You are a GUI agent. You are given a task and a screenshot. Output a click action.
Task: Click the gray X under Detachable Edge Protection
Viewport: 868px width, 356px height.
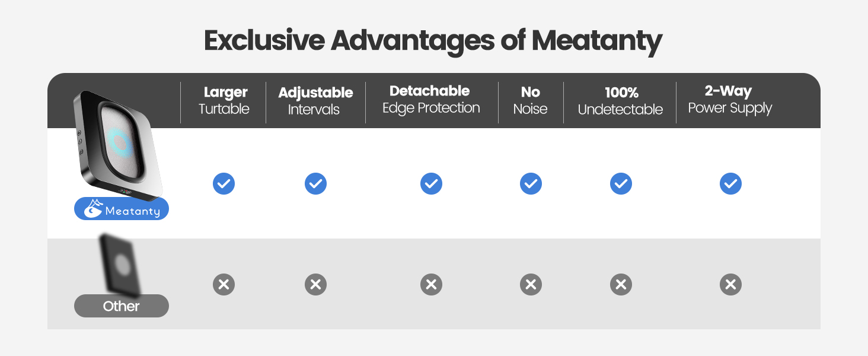coord(431,285)
